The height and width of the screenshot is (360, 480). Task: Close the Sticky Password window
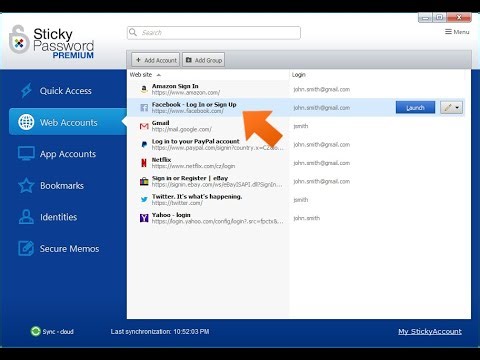(459, 17)
